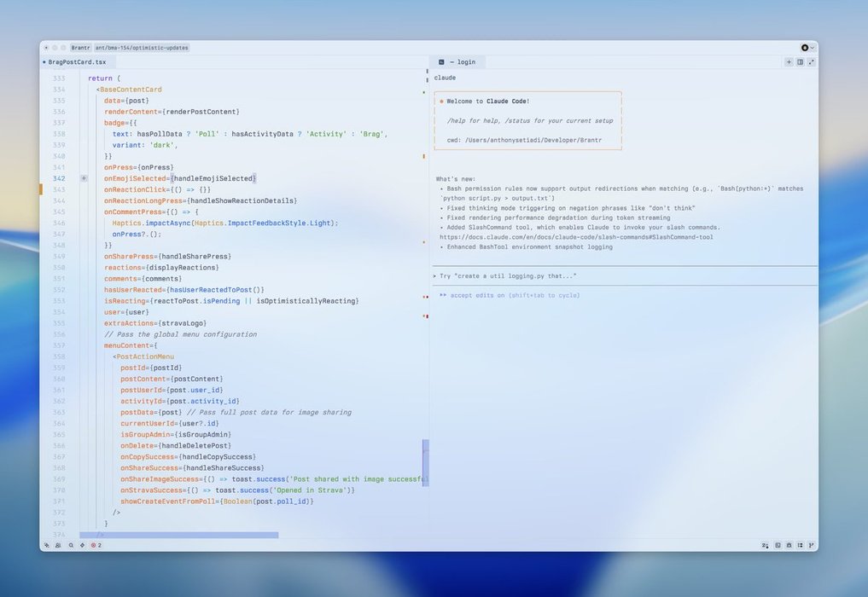
Task: Toggle the outline panel icon in status bar
Action: tap(800, 545)
